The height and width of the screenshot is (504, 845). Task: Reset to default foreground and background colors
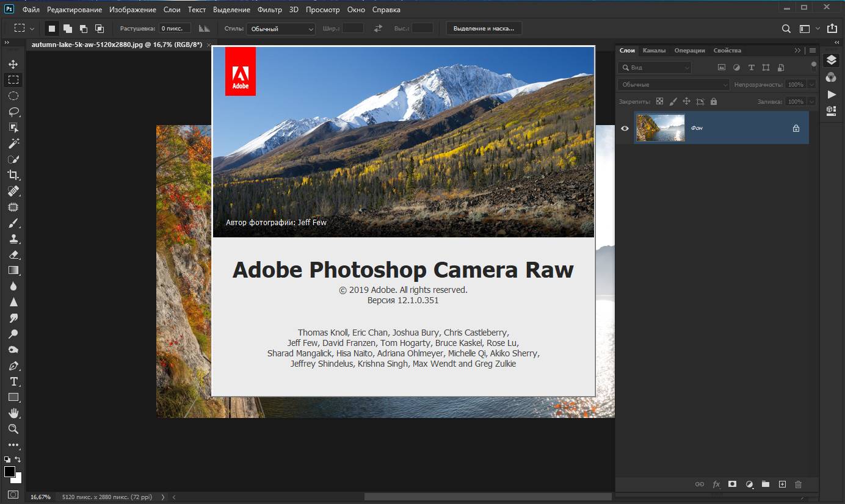[x=7, y=459]
